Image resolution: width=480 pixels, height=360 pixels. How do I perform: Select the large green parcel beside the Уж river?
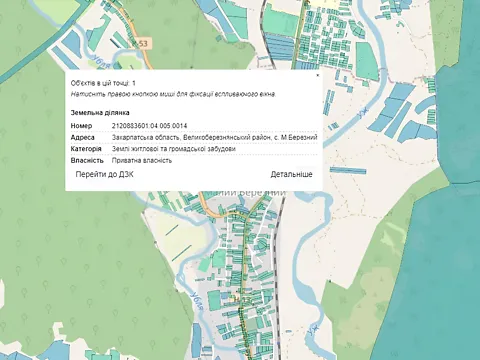[367, 61]
